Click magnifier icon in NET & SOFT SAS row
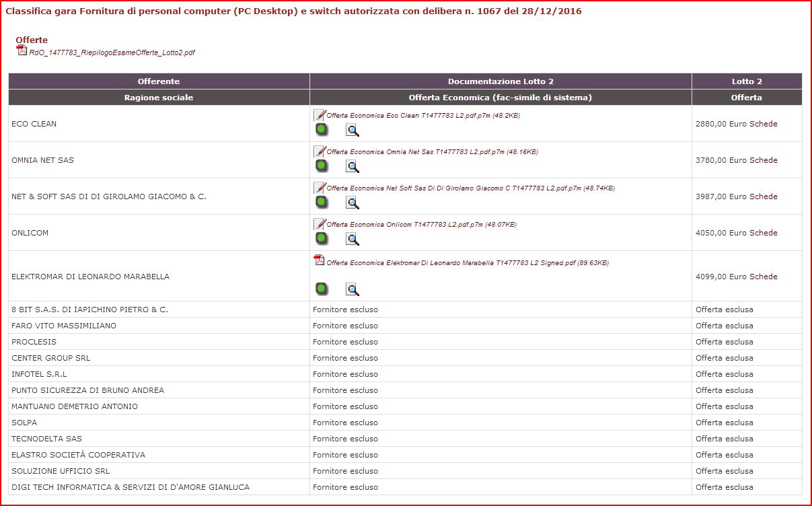This screenshot has width=812, height=506. coord(353,203)
